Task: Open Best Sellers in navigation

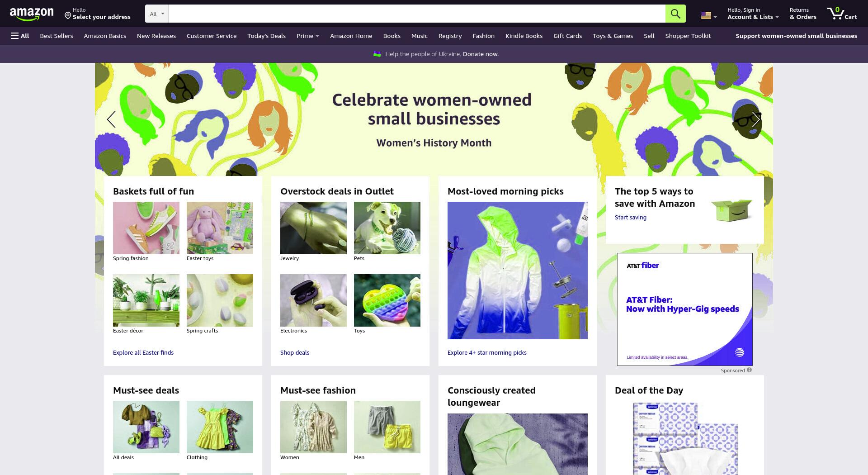Action: pos(57,36)
